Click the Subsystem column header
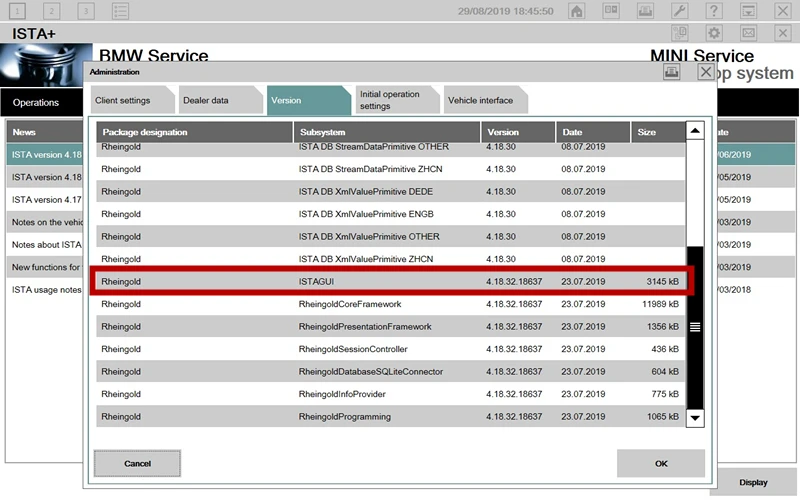The width and height of the screenshot is (800, 500). click(x=387, y=132)
